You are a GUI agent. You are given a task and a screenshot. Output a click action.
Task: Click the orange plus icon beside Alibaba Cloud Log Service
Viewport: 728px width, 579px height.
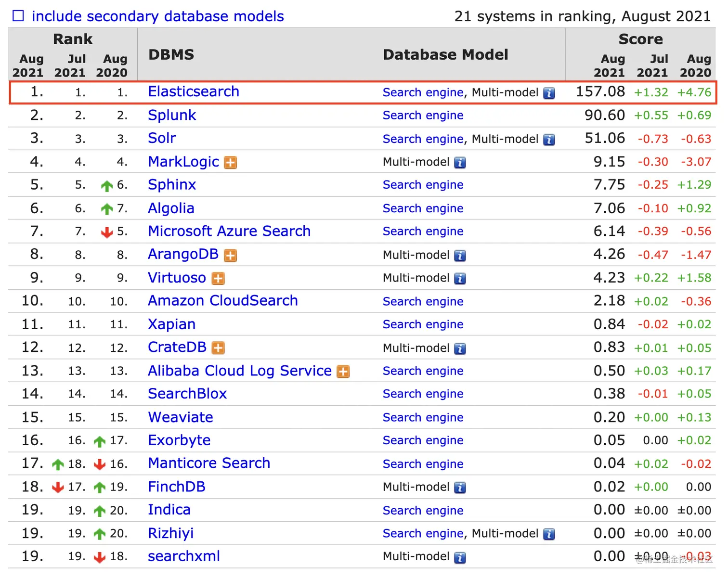343,372
